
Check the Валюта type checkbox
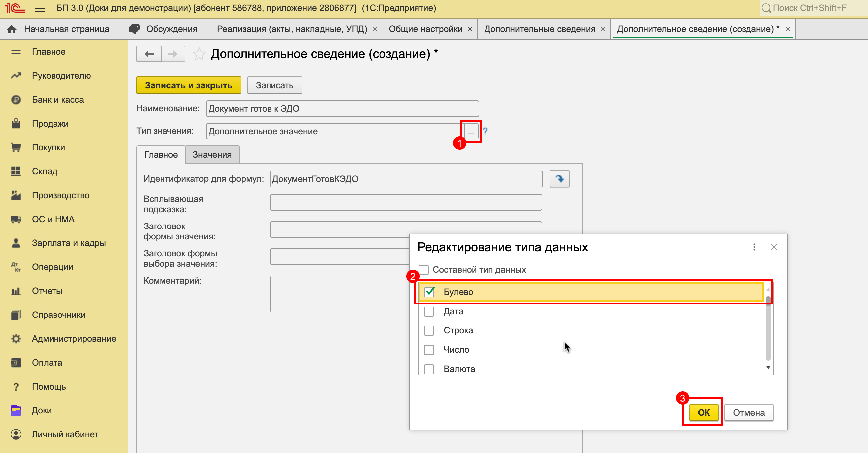coord(429,369)
